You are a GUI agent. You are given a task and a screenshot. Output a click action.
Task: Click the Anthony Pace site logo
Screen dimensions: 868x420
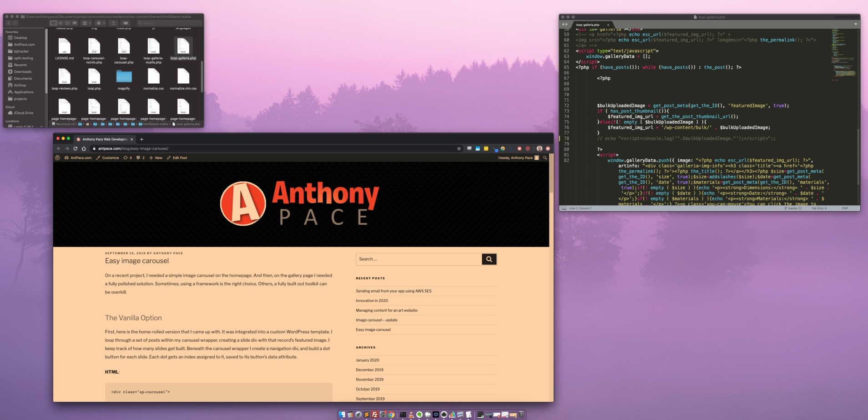click(300, 203)
